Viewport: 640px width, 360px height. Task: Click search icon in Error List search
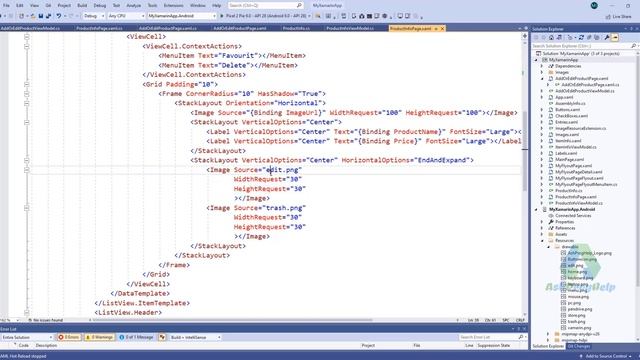point(521,337)
